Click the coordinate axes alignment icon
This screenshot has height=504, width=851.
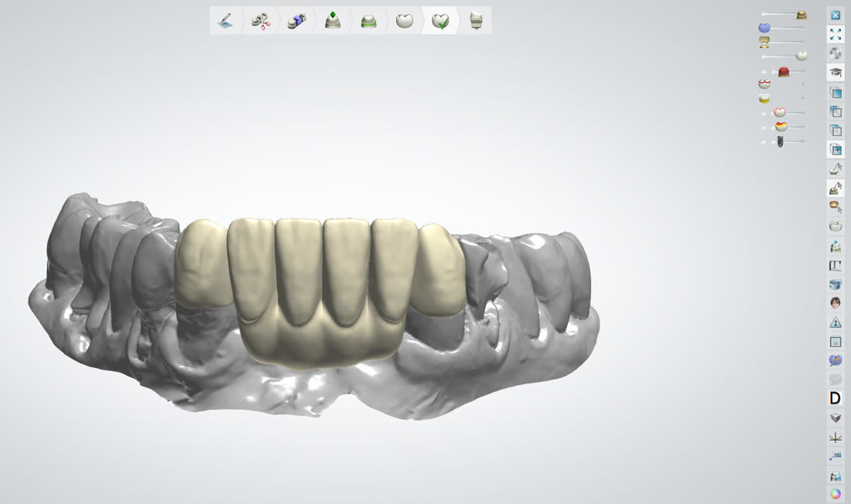coord(836,438)
